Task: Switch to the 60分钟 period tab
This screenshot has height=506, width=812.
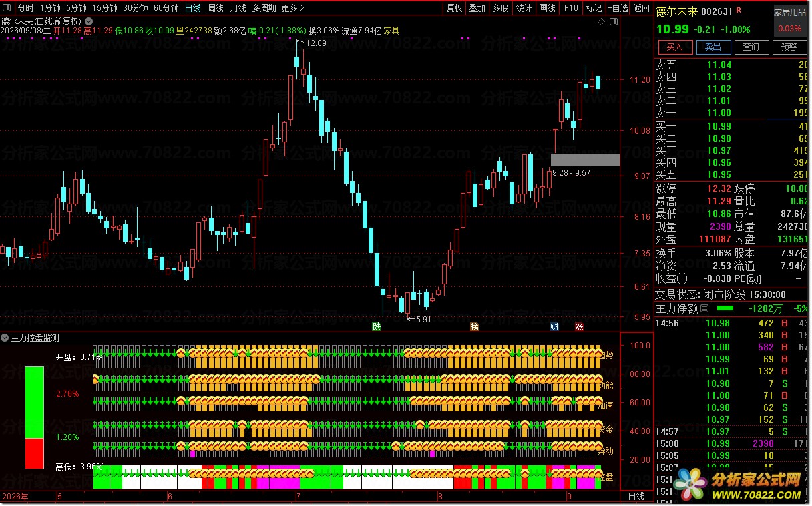Action: [166, 8]
